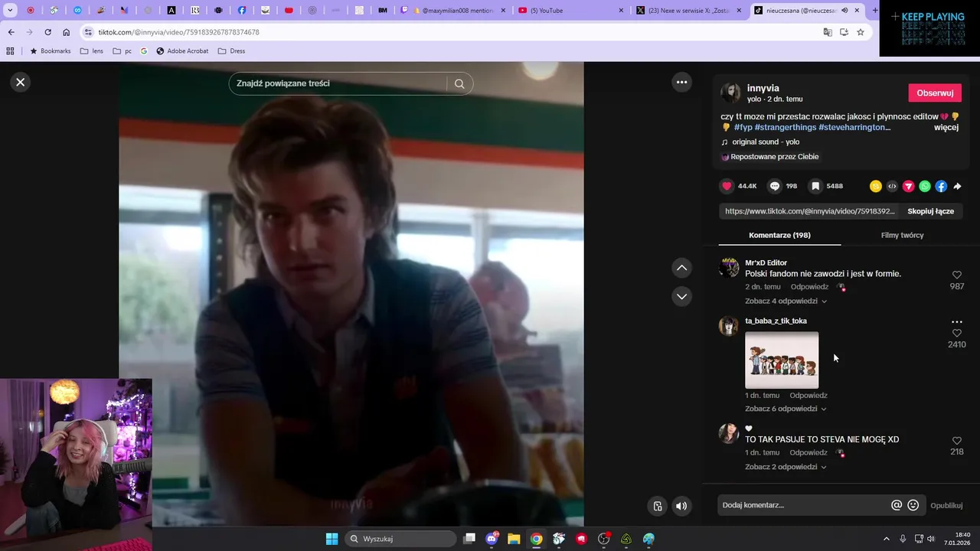Share the video to Facebook
The image size is (980, 551).
pos(941,186)
